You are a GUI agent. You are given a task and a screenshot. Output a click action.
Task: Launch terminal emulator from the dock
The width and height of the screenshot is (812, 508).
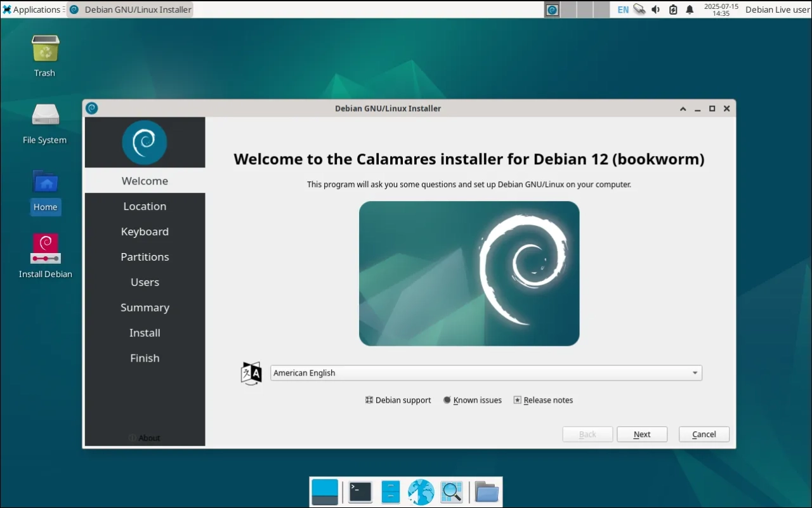pos(360,492)
